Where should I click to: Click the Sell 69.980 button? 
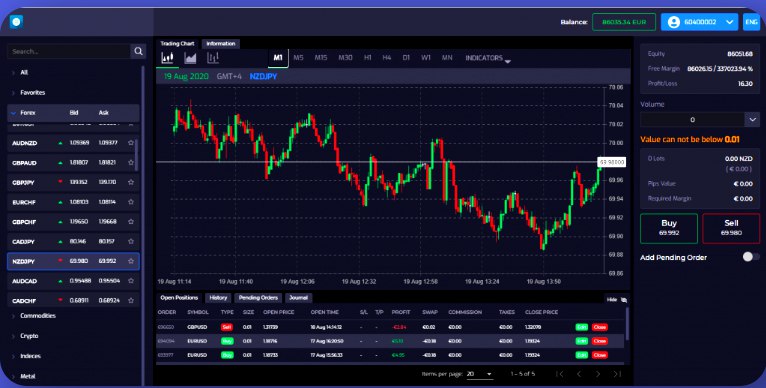click(731, 228)
